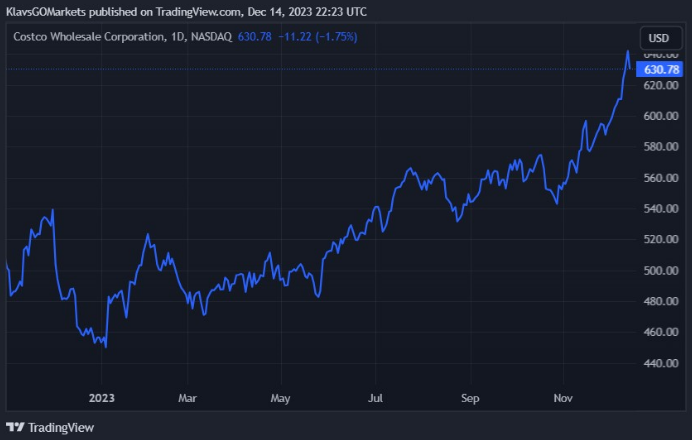Click the December 2023 peak of price line
692x440 pixels.
click(628, 51)
